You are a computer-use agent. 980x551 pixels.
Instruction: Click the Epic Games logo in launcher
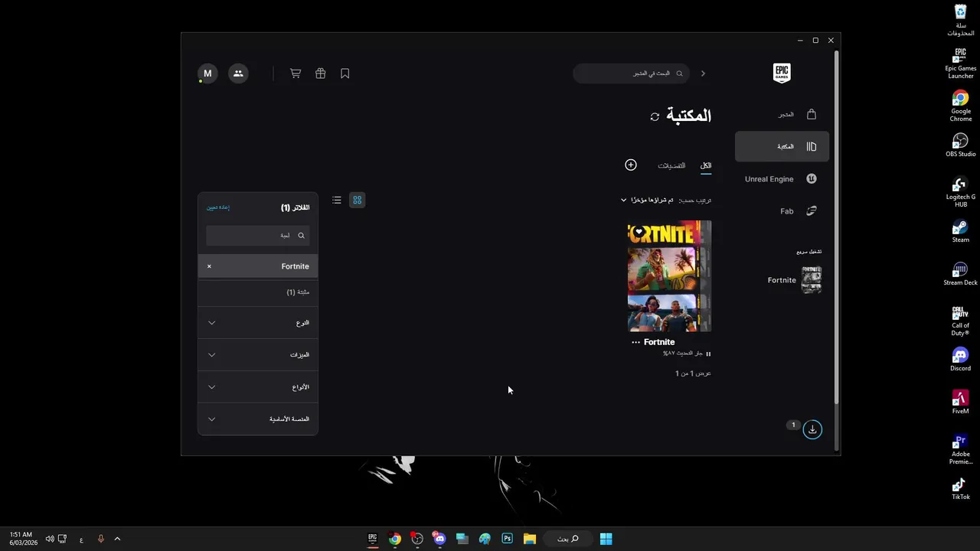(782, 73)
